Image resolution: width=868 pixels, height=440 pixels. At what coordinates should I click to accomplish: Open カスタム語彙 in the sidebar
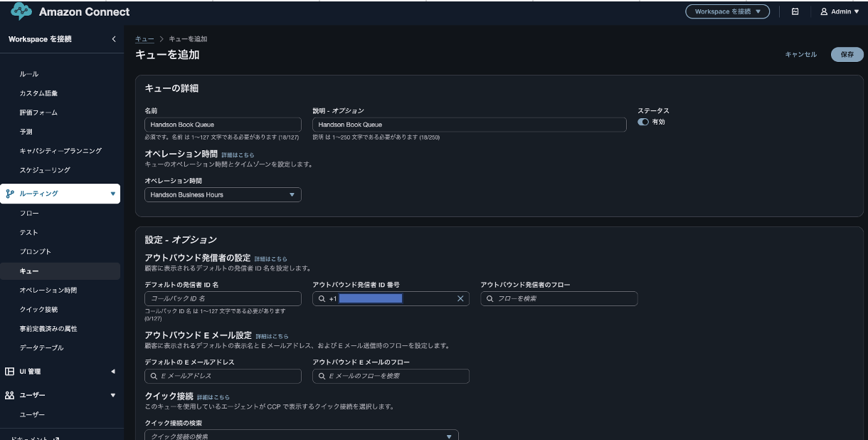[x=38, y=93]
